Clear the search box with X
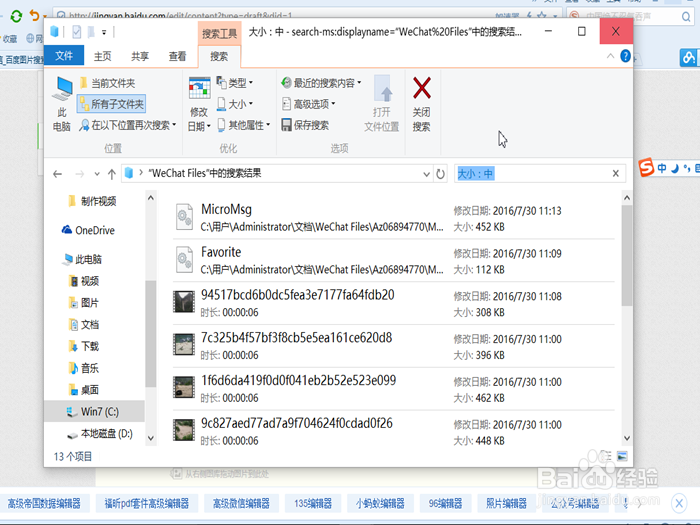Viewport: 700px width, 525px height. 616,173
